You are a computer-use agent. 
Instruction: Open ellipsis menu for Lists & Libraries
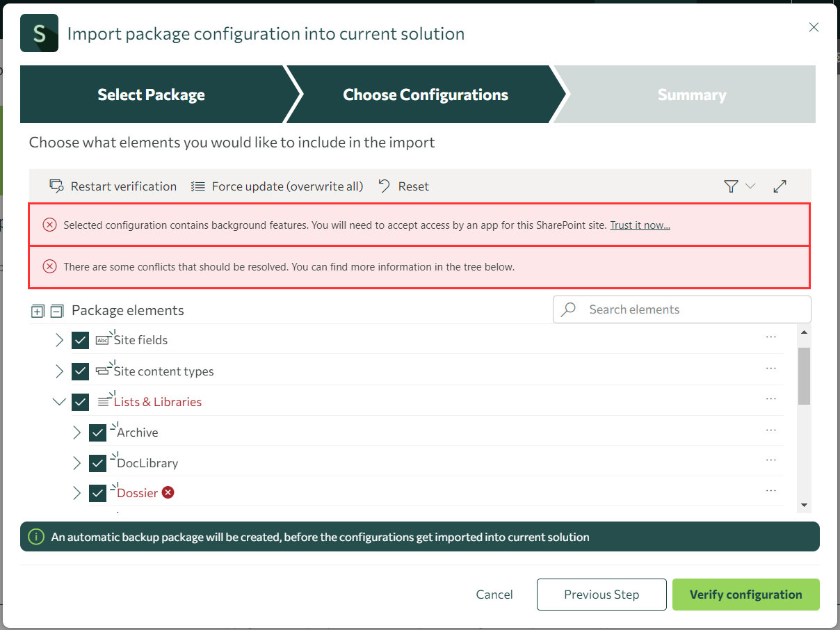tap(770, 399)
